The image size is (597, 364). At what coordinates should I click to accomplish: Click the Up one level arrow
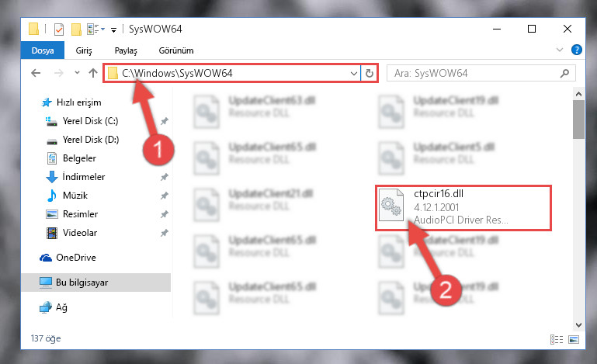click(x=93, y=73)
